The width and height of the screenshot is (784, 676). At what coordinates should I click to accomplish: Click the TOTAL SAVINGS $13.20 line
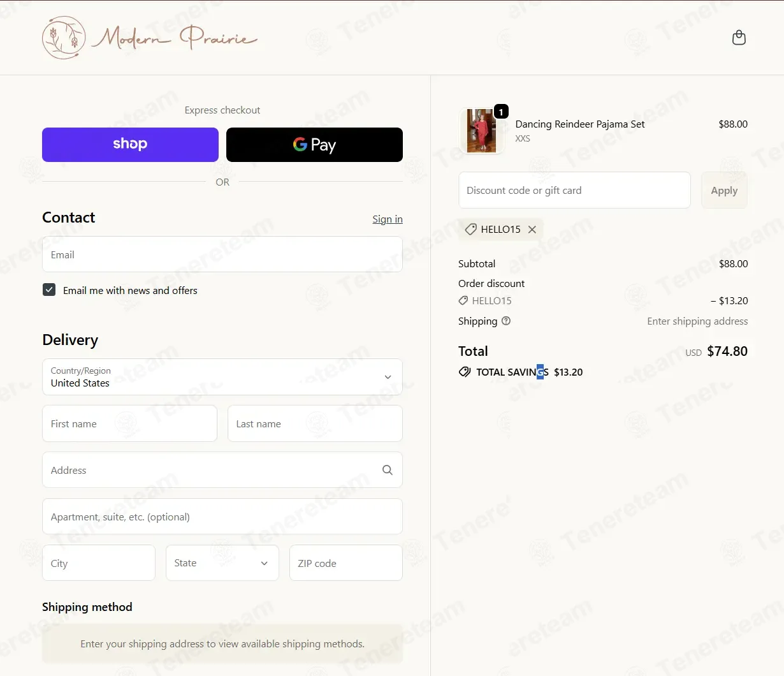click(x=521, y=372)
